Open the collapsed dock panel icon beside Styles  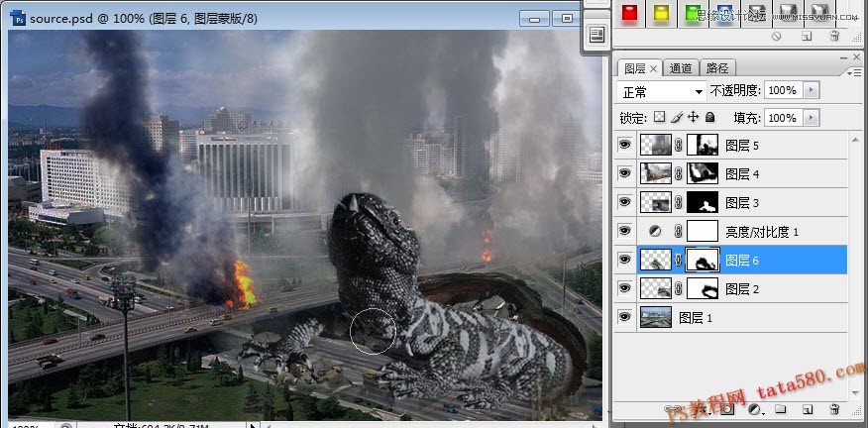click(x=596, y=35)
